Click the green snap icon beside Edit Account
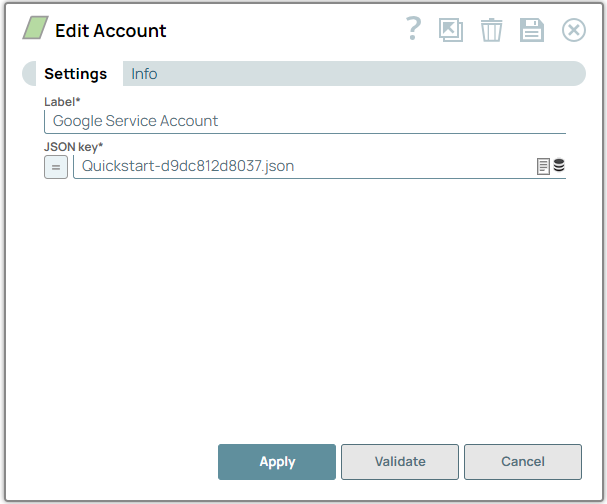 pos(35,28)
